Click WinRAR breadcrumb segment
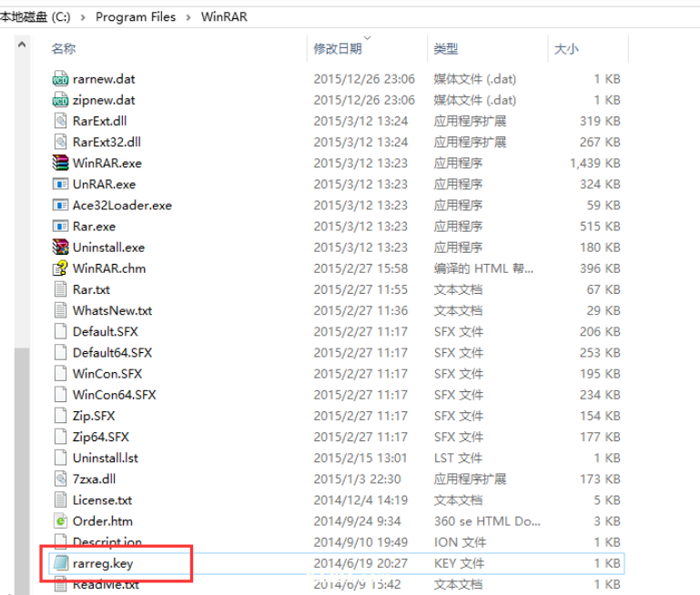 tap(224, 17)
